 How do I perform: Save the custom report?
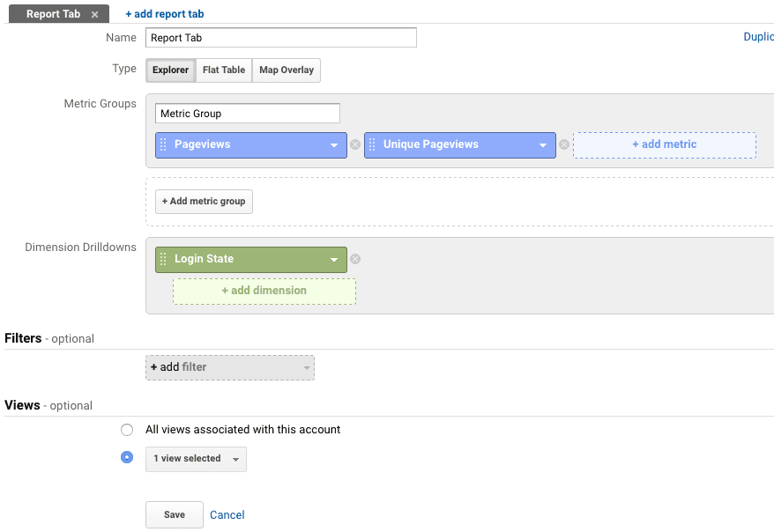pyautogui.click(x=174, y=514)
